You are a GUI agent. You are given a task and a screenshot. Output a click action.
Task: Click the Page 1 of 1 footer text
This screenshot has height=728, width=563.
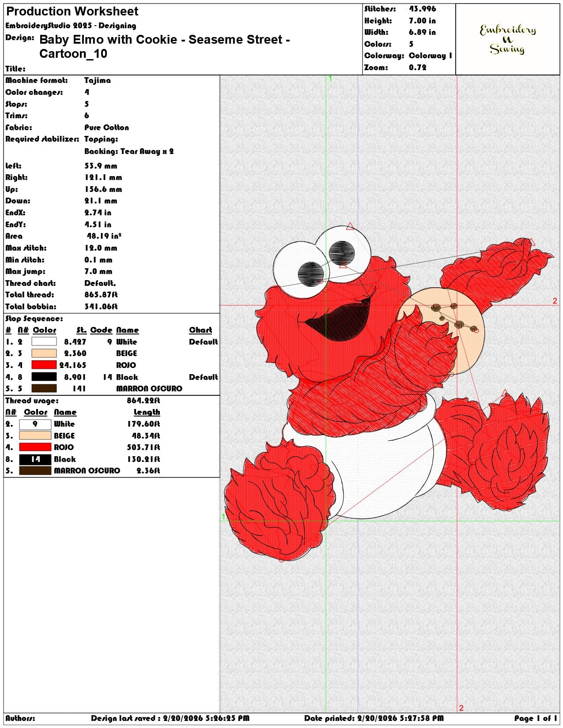pos(536,718)
